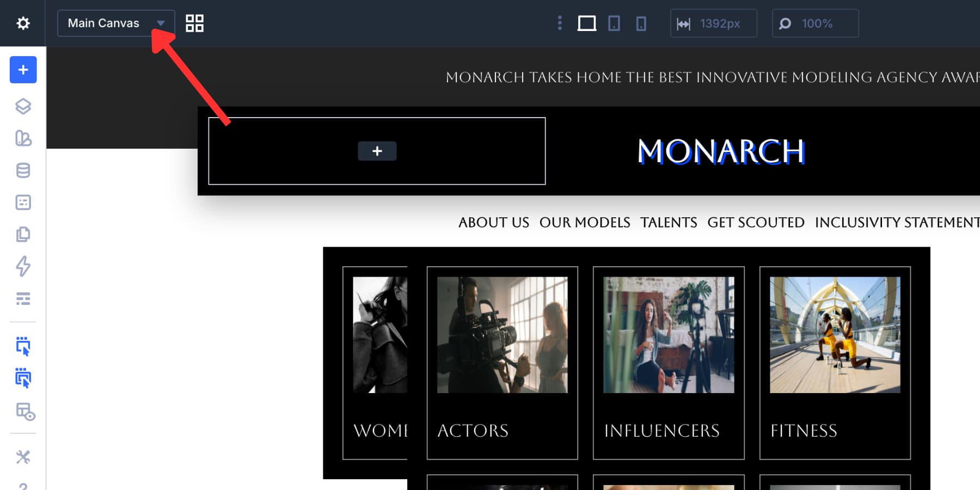Switch to tablet viewport
The image size is (980, 490).
tap(614, 23)
